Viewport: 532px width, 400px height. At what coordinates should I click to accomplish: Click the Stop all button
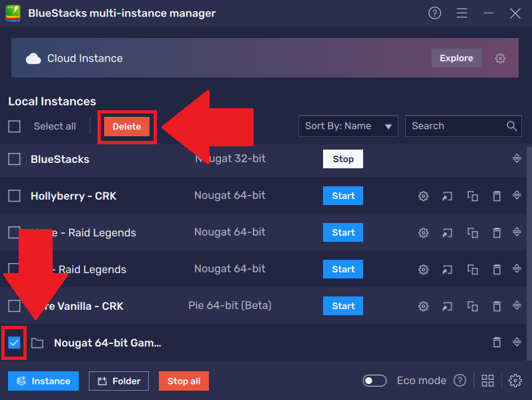pos(184,381)
